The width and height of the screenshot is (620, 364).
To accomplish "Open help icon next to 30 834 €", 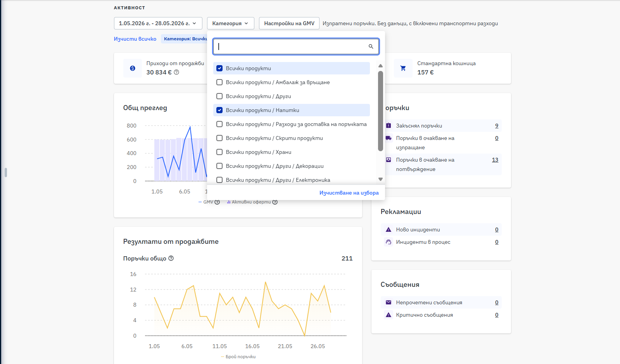I will pos(176,72).
